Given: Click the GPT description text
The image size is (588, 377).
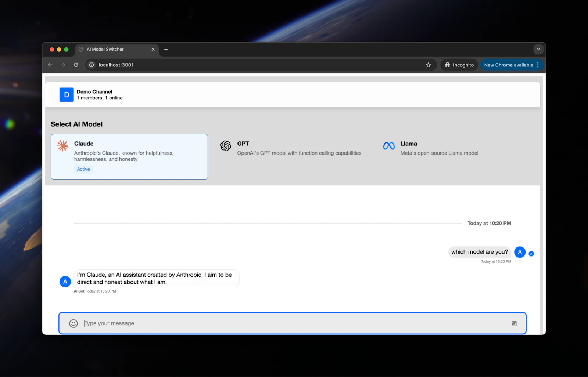Looking at the screenshot, I should point(299,153).
